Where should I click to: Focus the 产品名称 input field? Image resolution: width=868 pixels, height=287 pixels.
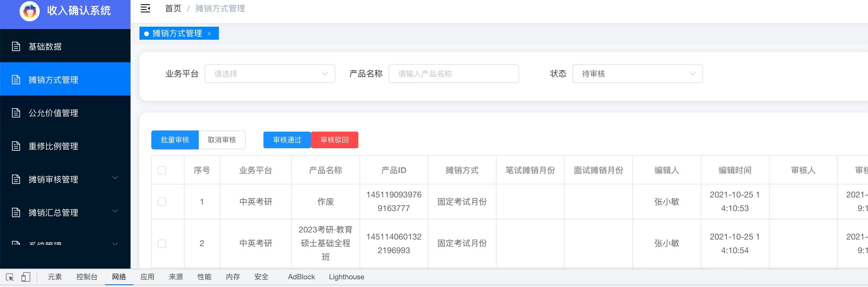tap(454, 74)
